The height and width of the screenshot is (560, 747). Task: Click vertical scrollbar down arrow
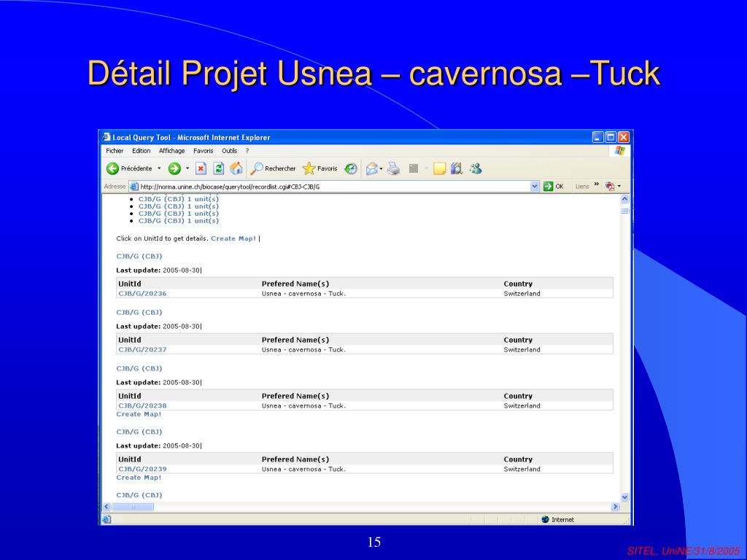tap(624, 497)
